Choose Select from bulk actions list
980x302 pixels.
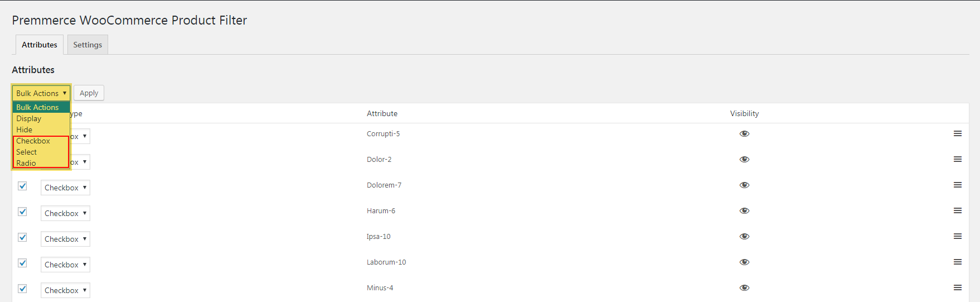41,152
